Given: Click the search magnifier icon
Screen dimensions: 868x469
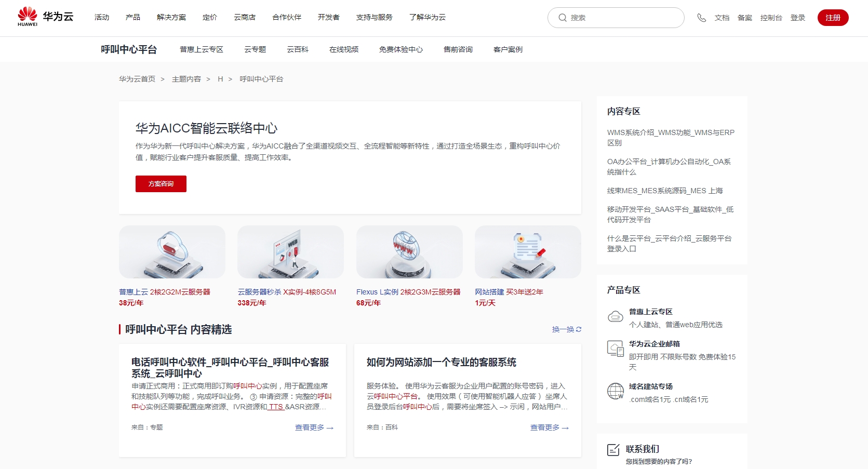Looking at the screenshot, I should (563, 18).
